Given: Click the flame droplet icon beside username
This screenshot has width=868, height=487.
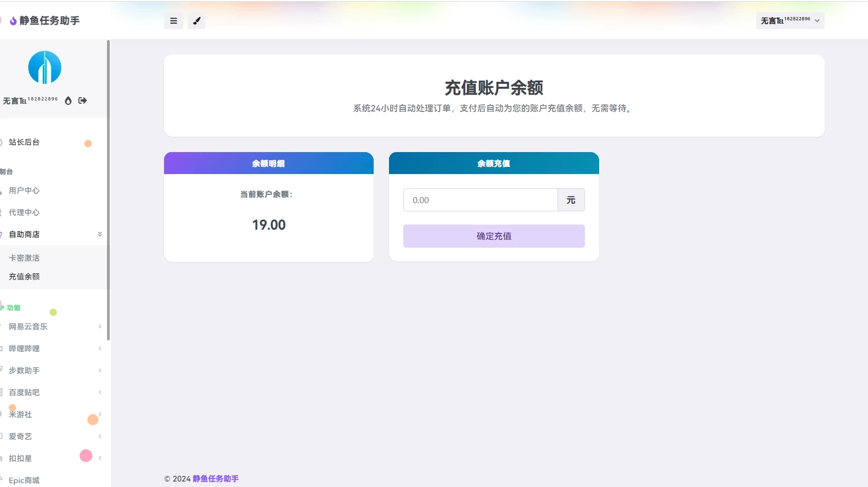Looking at the screenshot, I should coord(68,100).
